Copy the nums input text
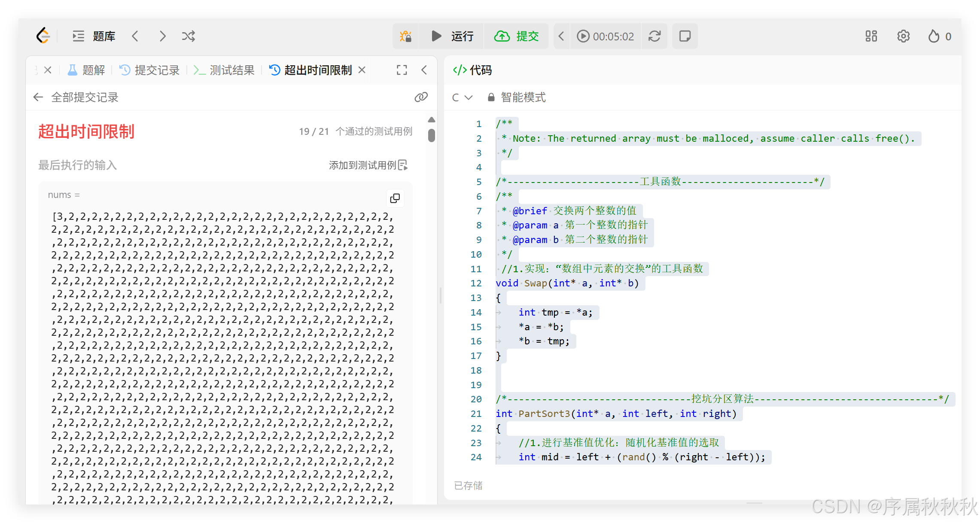The image size is (980, 523). coord(395,198)
